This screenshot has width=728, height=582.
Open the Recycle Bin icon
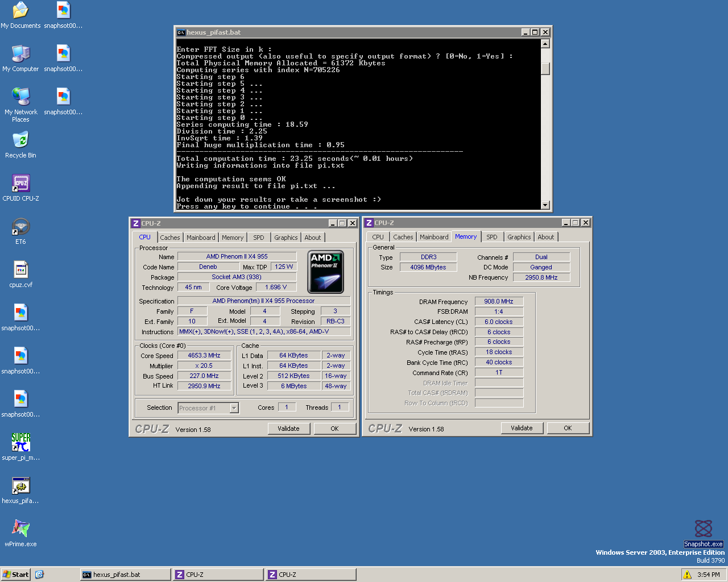click(x=20, y=144)
